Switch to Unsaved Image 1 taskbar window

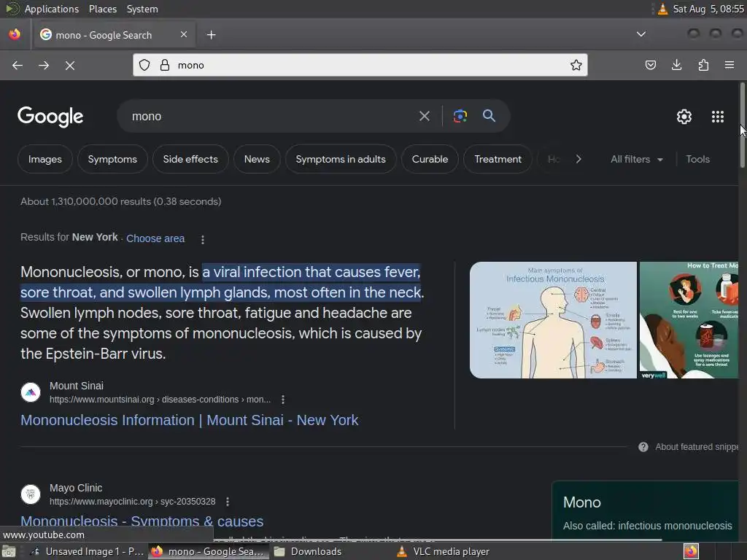86,551
